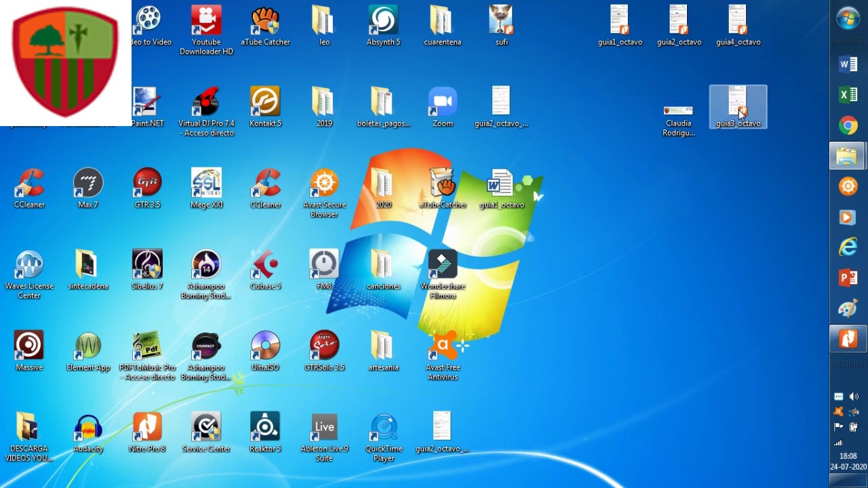Screen dimensions: 868x488
Task: Open the cuarentena folder
Action: (442, 25)
